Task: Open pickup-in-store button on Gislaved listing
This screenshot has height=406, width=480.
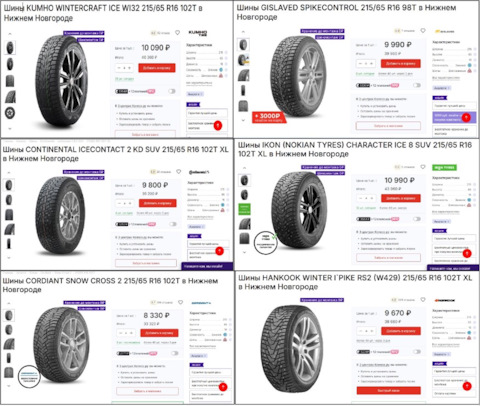Action: pos(388,126)
